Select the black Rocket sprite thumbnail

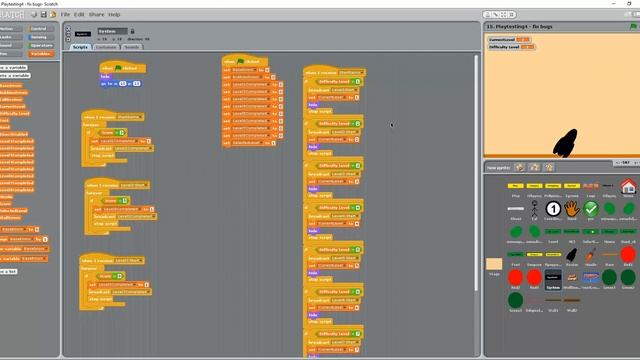pyautogui.click(x=572, y=255)
